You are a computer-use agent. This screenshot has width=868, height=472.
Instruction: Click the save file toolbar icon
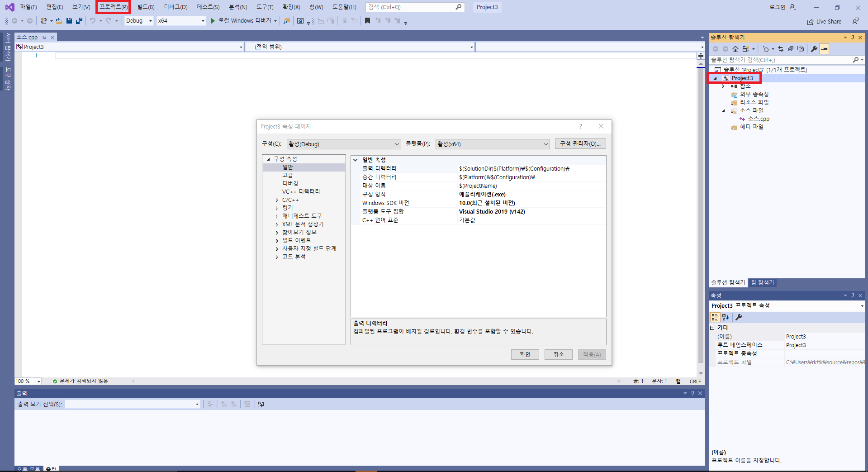click(69, 21)
